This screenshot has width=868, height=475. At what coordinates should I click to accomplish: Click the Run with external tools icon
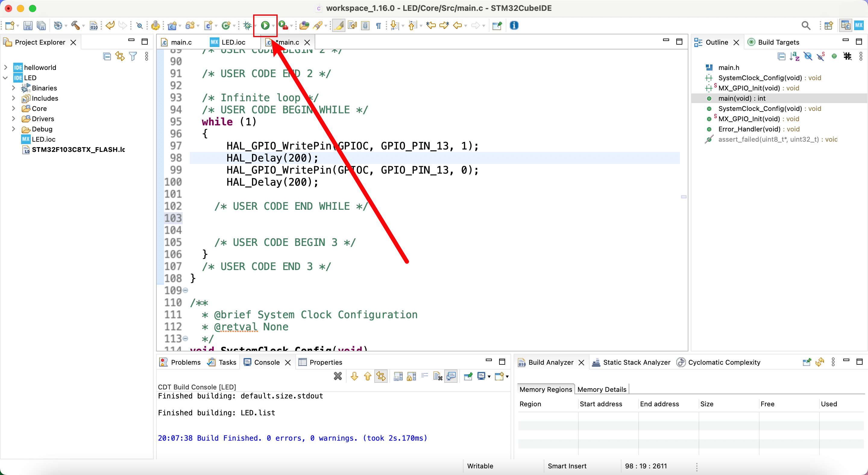[283, 25]
